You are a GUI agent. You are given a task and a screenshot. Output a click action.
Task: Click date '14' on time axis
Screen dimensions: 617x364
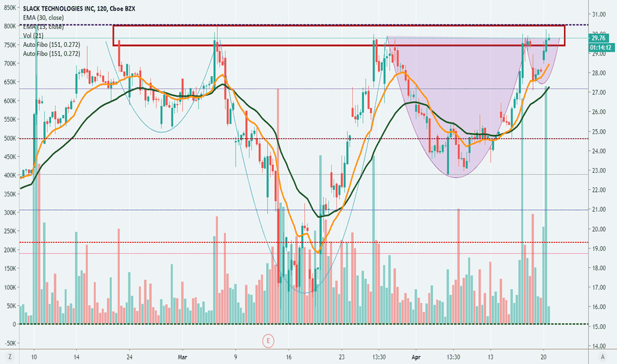coord(76,357)
